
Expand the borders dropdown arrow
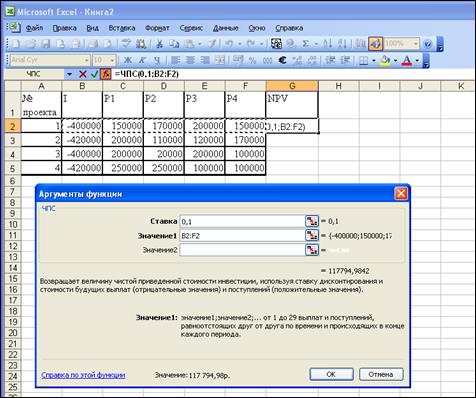(x=374, y=60)
